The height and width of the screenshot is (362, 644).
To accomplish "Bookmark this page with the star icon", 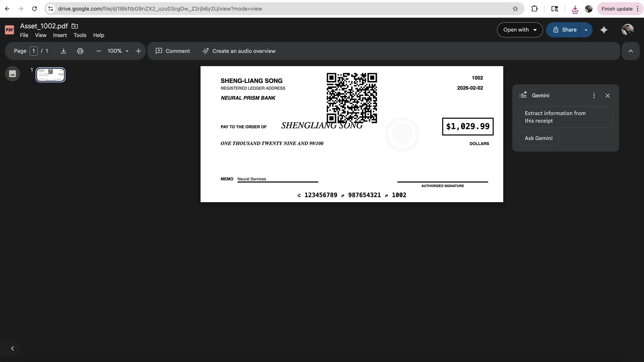I will click(515, 9).
